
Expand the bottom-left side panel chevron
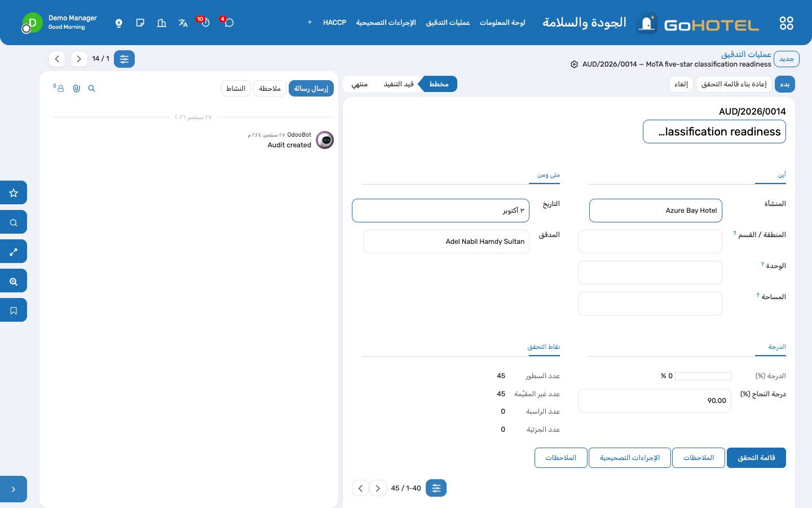(x=14, y=489)
